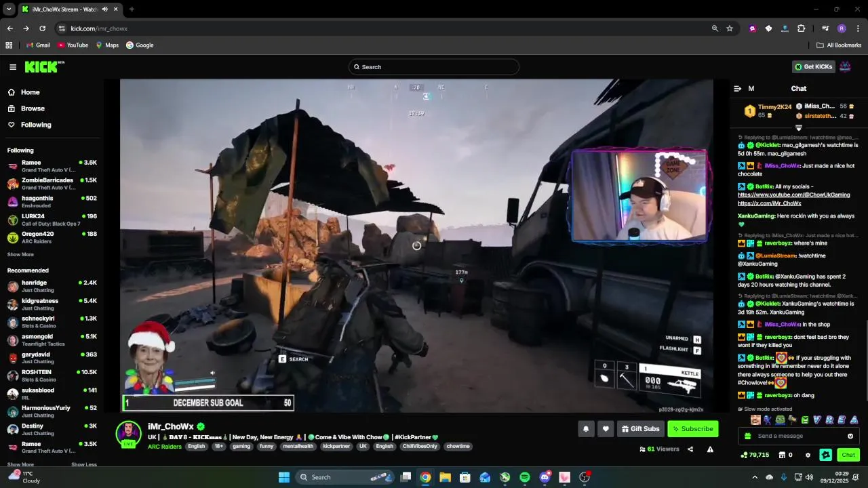Open the Kick user profile avatar menu
Screen dimensions: 868x488
[846, 66]
